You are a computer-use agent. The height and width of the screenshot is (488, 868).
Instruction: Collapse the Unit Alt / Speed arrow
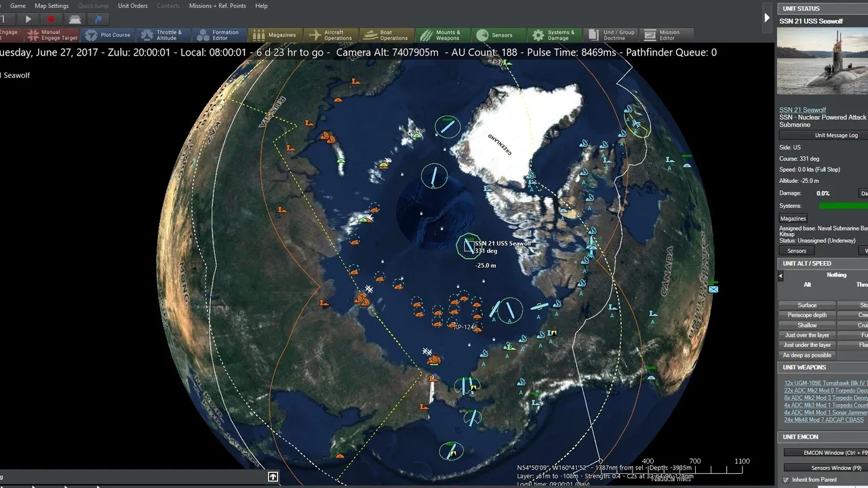781,276
